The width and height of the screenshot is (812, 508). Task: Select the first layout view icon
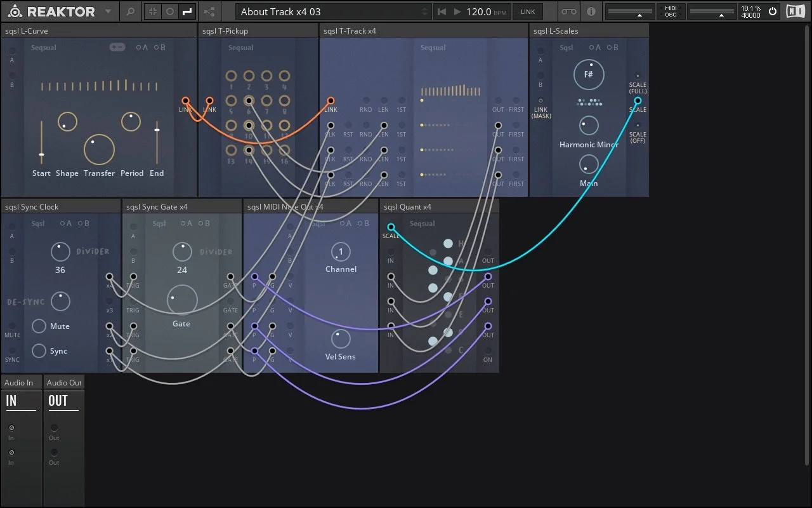(153, 11)
